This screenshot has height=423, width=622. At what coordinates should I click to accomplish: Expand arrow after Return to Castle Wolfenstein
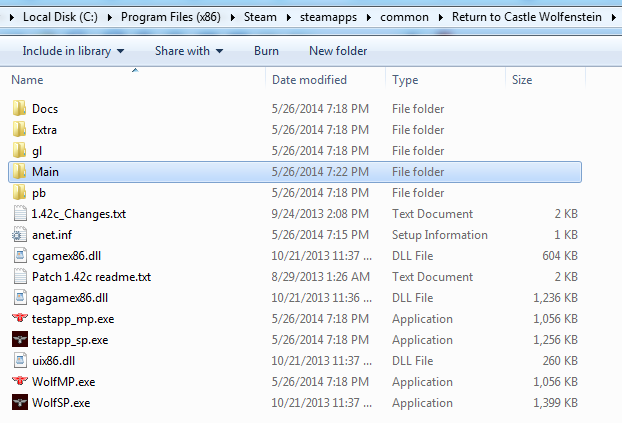[613, 17]
